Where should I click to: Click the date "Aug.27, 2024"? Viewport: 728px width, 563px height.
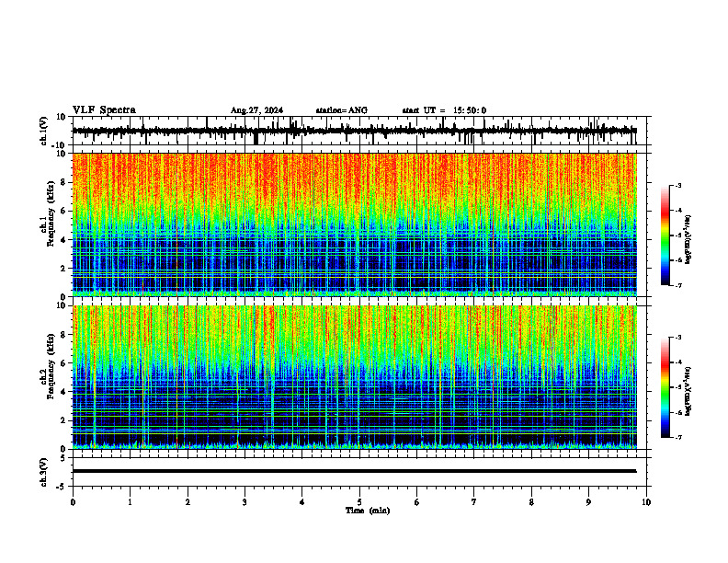point(256,110)
